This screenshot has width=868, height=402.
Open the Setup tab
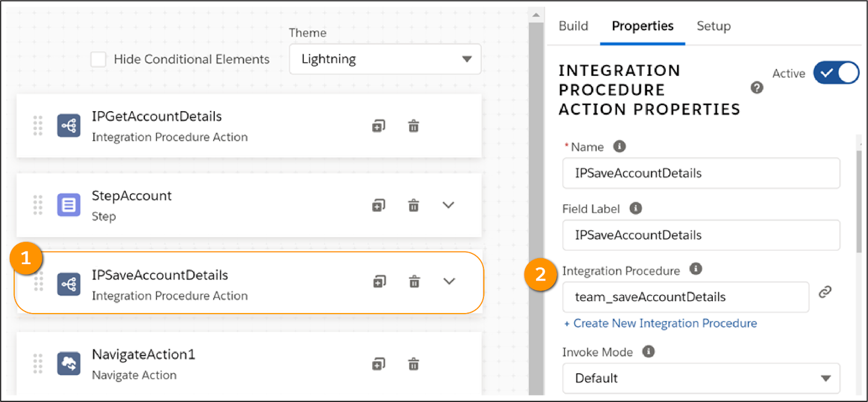[713, 26]
